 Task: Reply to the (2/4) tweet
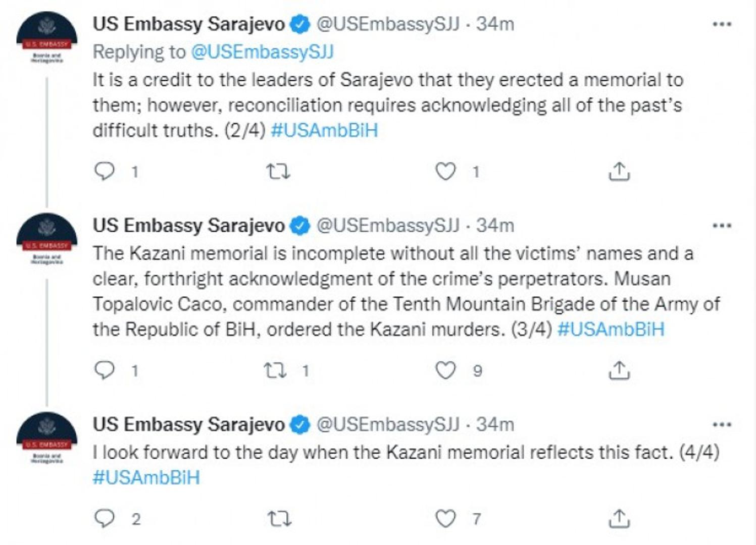click(x=105, y=172)
